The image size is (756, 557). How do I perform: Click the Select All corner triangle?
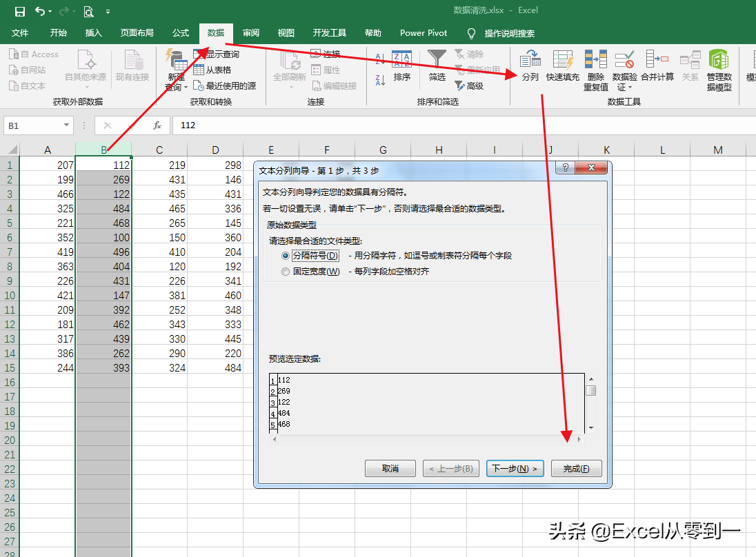click(12, 150)
